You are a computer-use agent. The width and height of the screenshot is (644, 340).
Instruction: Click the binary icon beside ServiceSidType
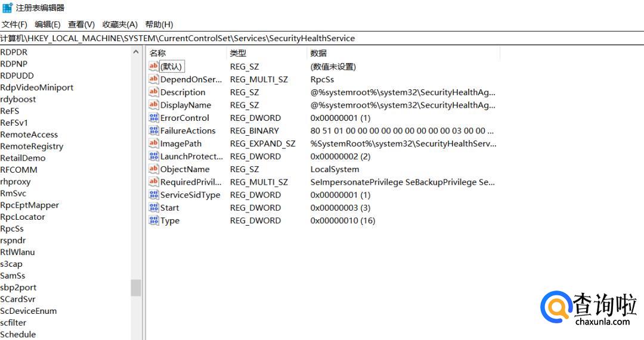[x=154, y=194]
